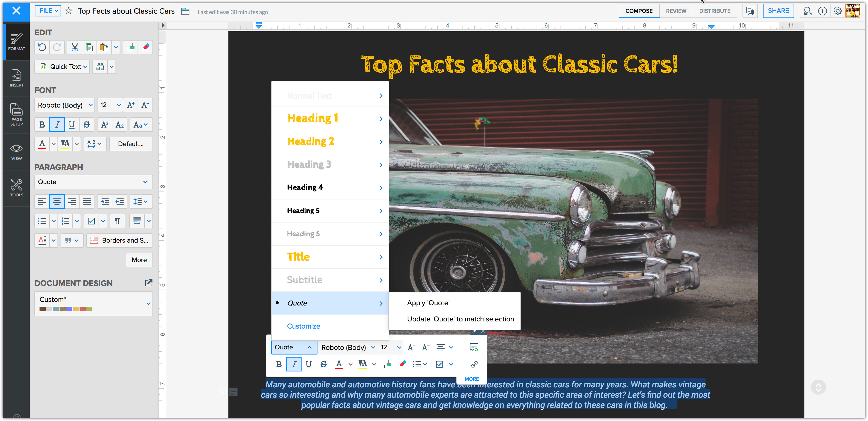Toggle Italic in the Font section
The width and height of the screenshot is (868, 421).
[x=57, y=125]
